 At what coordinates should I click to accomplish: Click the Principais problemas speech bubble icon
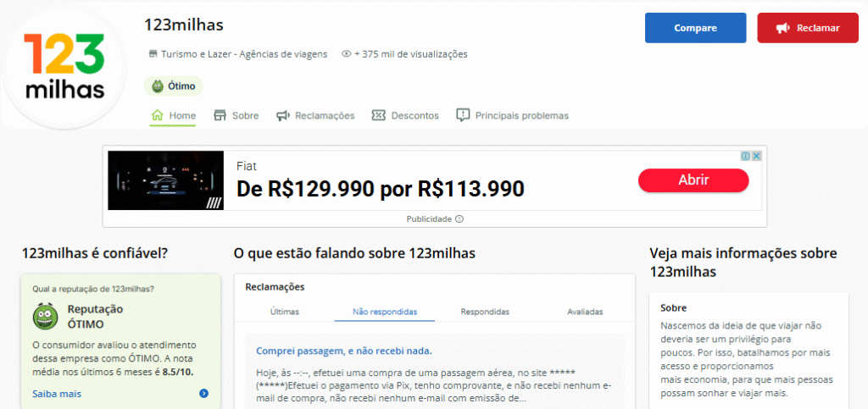click(x=463, y=115)
